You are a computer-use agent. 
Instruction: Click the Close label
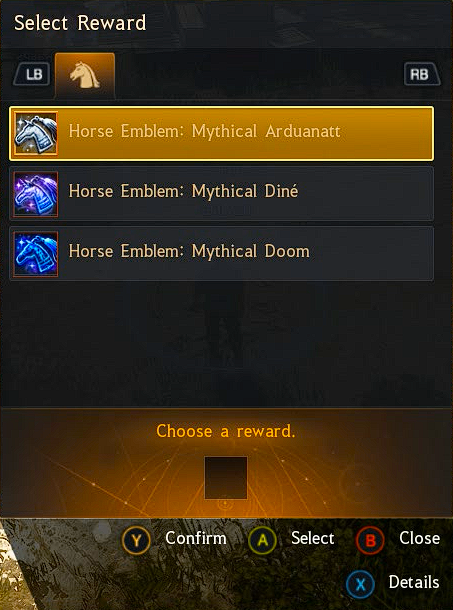click(x=420, y=539)
